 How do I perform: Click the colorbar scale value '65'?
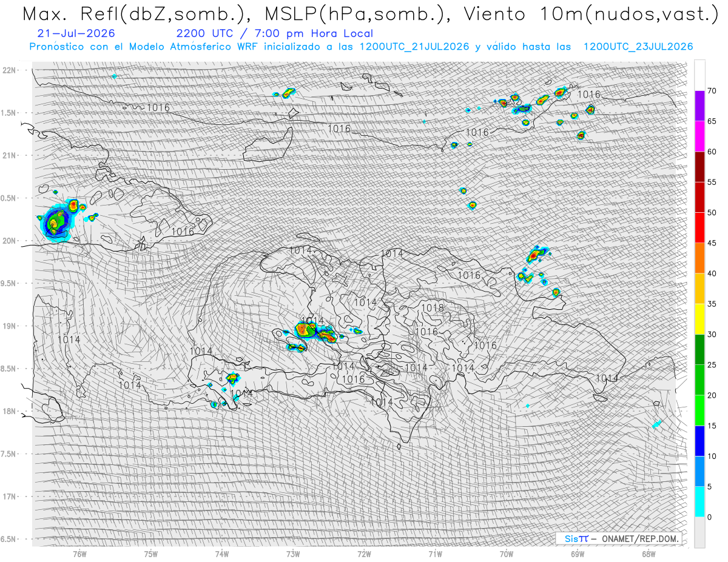pyautogui.click(x=712, y=121)
